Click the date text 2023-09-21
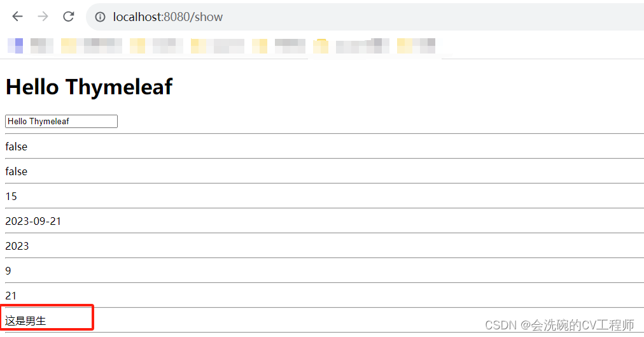 [x=33, y=221]
